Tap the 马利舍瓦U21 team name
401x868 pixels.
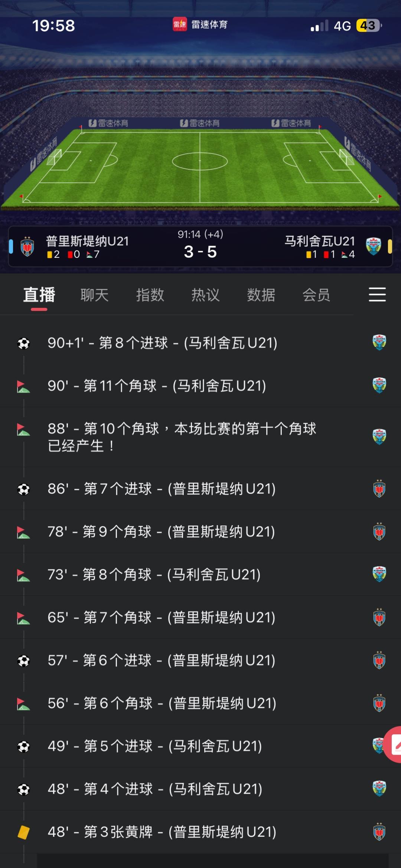click(x=320, y=241)
